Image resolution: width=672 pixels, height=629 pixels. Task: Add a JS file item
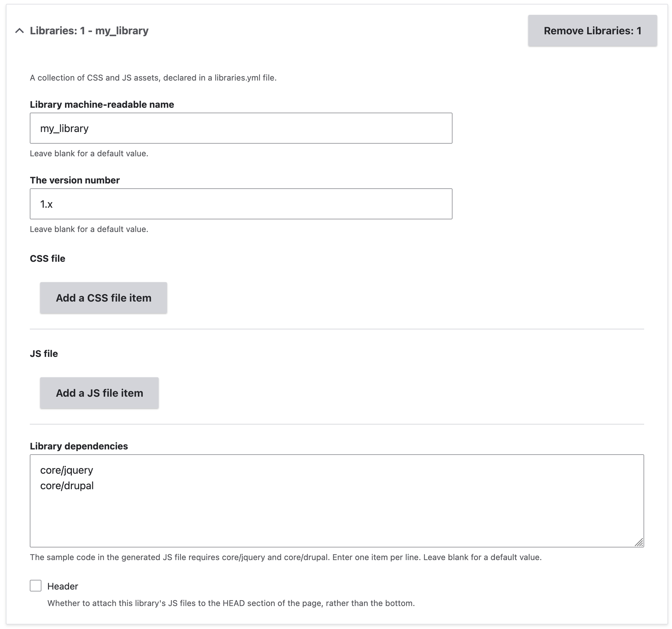(x=99, y=393)
